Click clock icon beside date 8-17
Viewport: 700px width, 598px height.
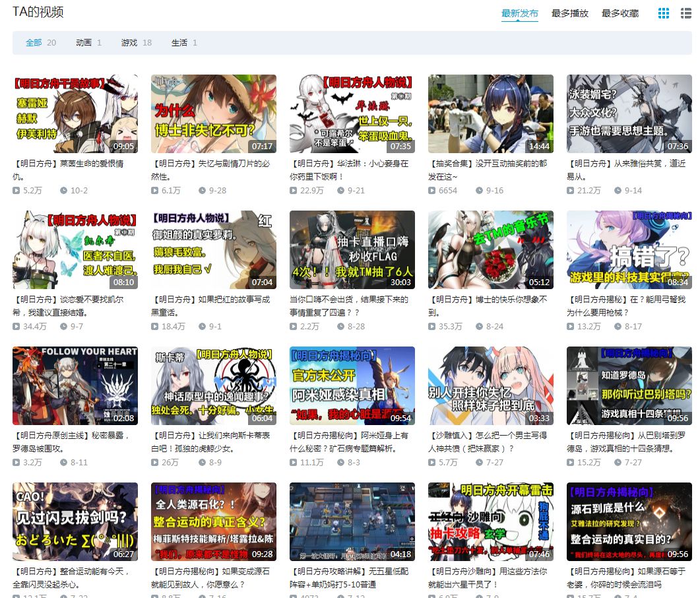[618, 327]
